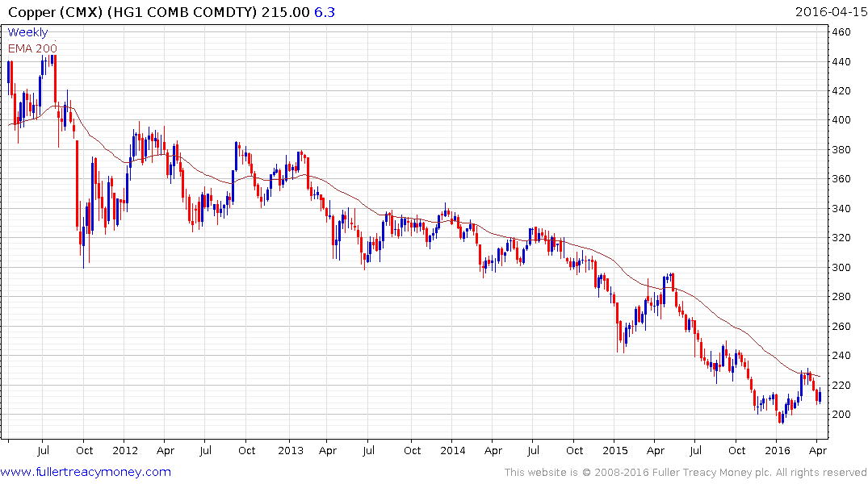Click the 2012 year label on time axis
868x484 pixels.
click(x=125, y=450)
